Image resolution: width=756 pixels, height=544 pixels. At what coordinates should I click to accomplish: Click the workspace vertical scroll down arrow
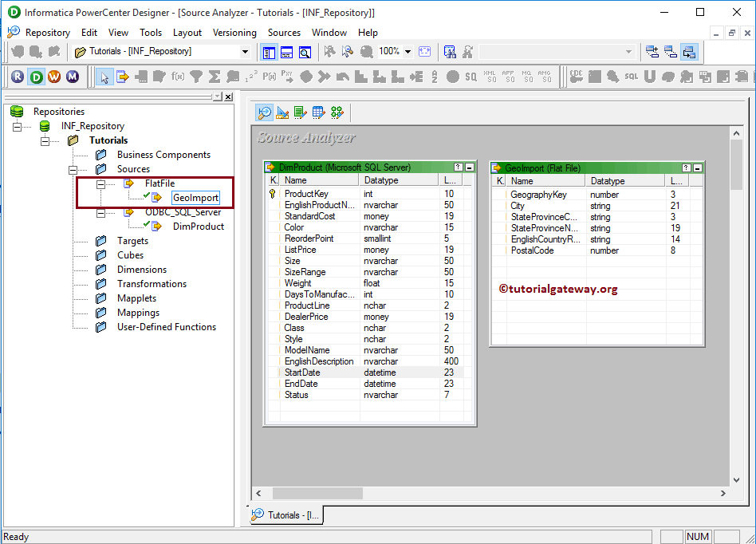coord(736,480)
